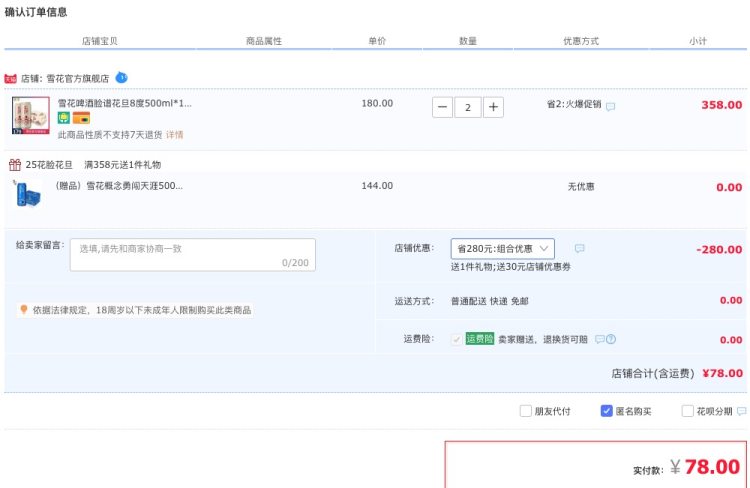This screenshot has width=750, height=488.
Task: Click the 180.00 unit price
Action: point(377,103)
